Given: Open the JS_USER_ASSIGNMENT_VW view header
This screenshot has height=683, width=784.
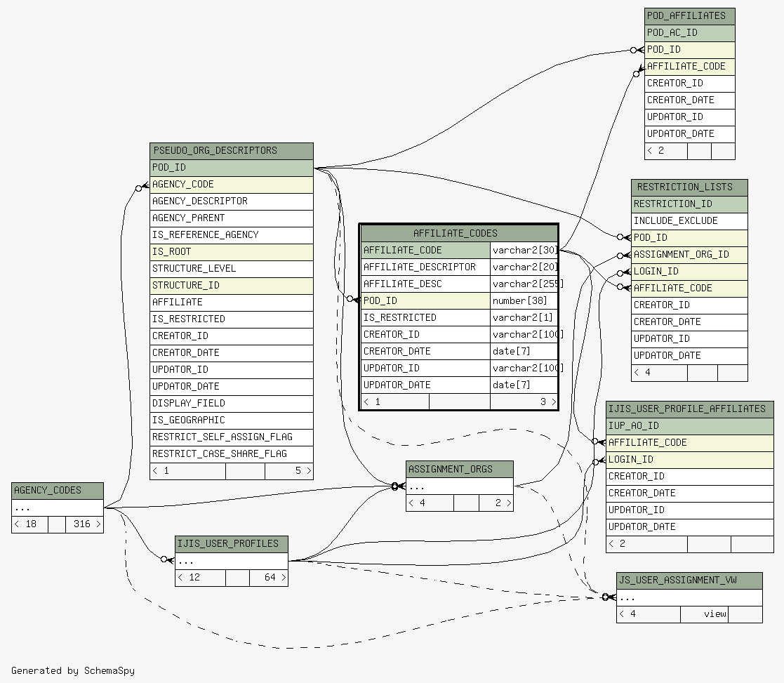Looking at the screenshot, I should 689,581.
